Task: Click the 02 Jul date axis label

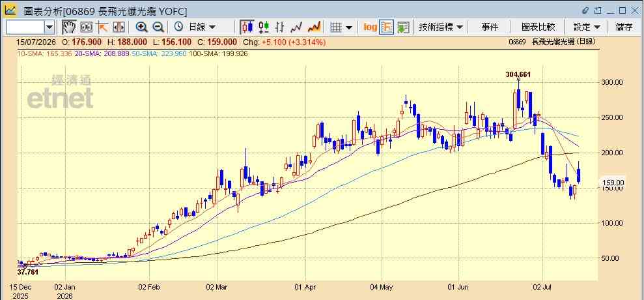Action: (542, 286)
